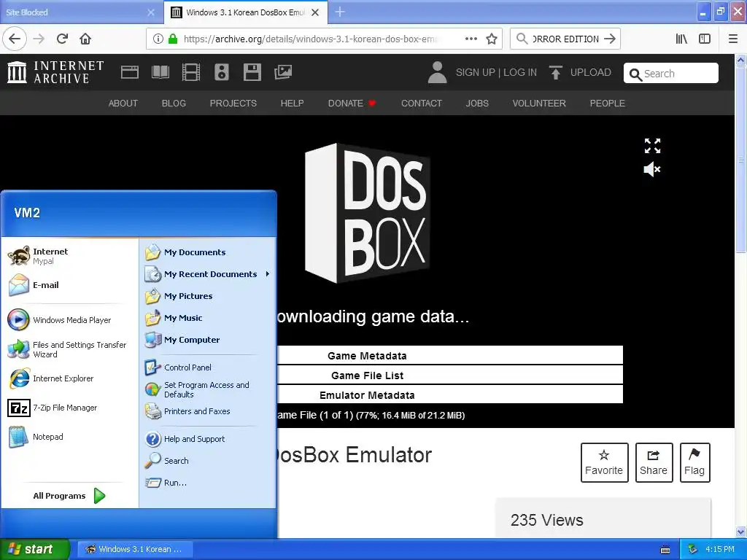Click Internet Archive logo
Viewport: 747px width, 560px height.
[55, 72]
